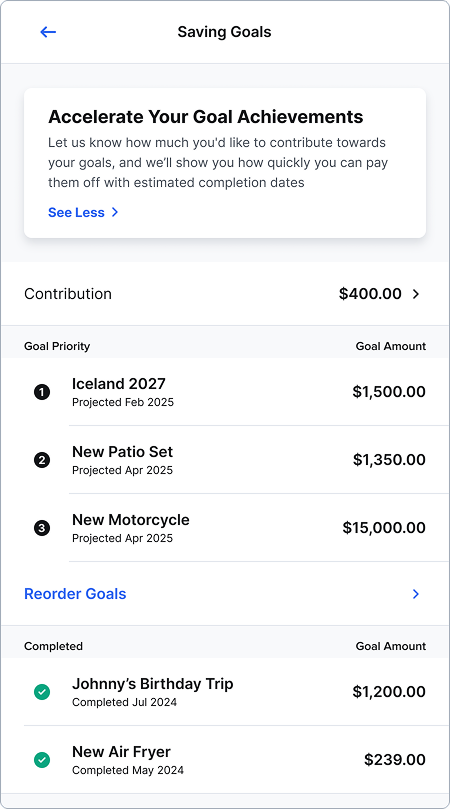Click the chevron beside Reorder Goals

click(416, 594)
